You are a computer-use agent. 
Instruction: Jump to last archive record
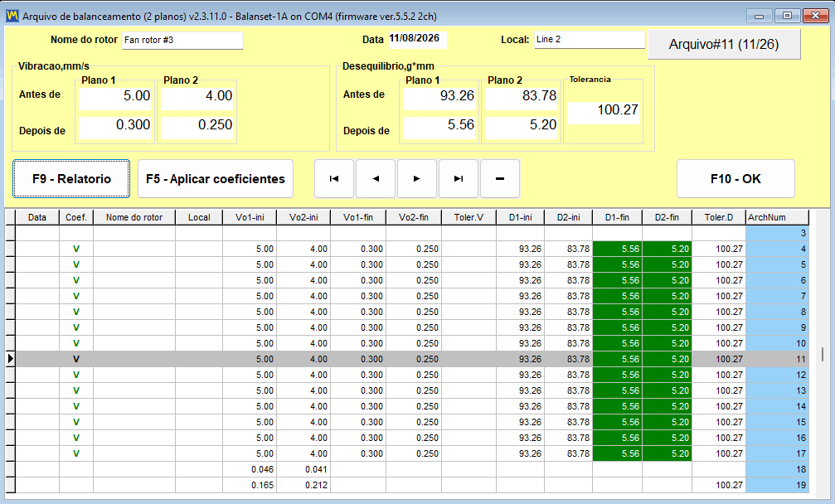(459, 179)
